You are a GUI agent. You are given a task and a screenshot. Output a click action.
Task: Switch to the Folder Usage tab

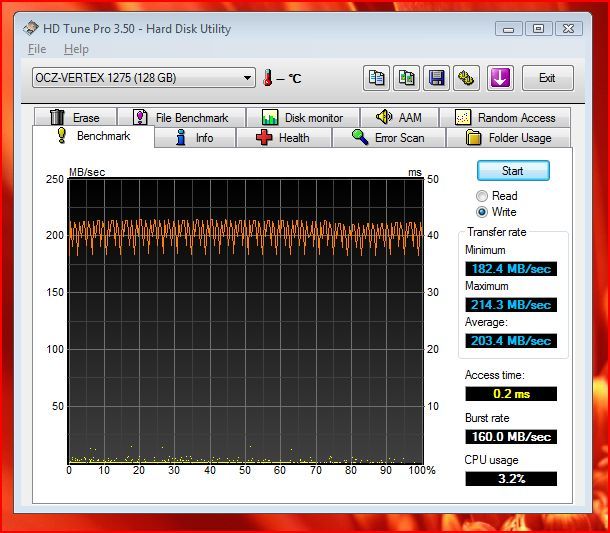click(509, 138)
